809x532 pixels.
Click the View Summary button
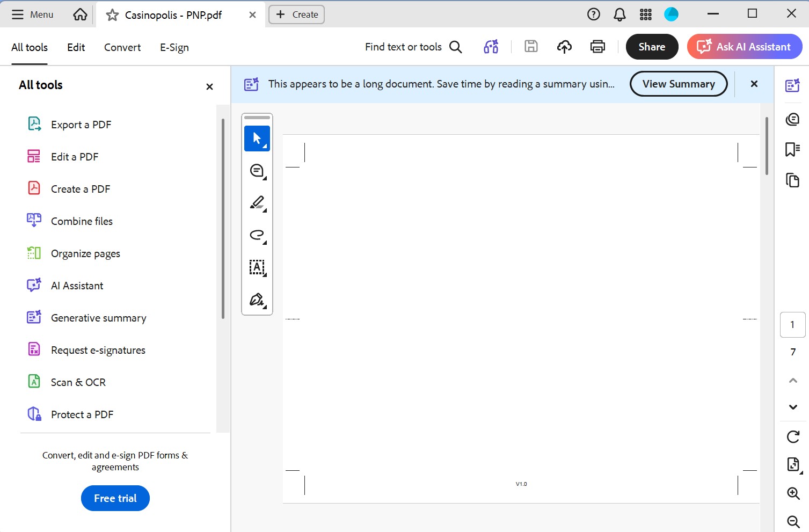679,84
